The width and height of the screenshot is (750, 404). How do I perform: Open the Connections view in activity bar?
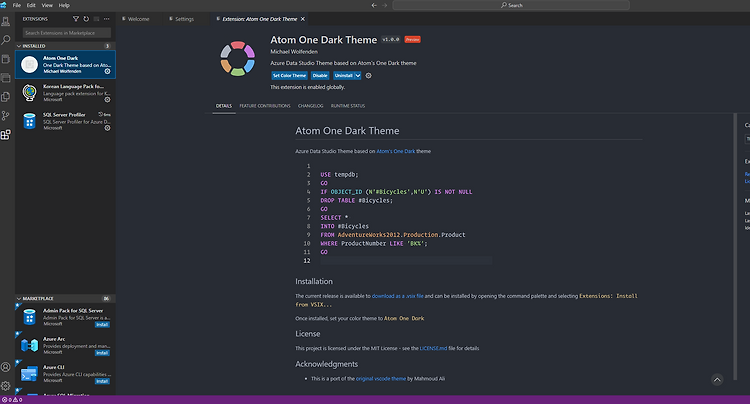coord(6,22)
